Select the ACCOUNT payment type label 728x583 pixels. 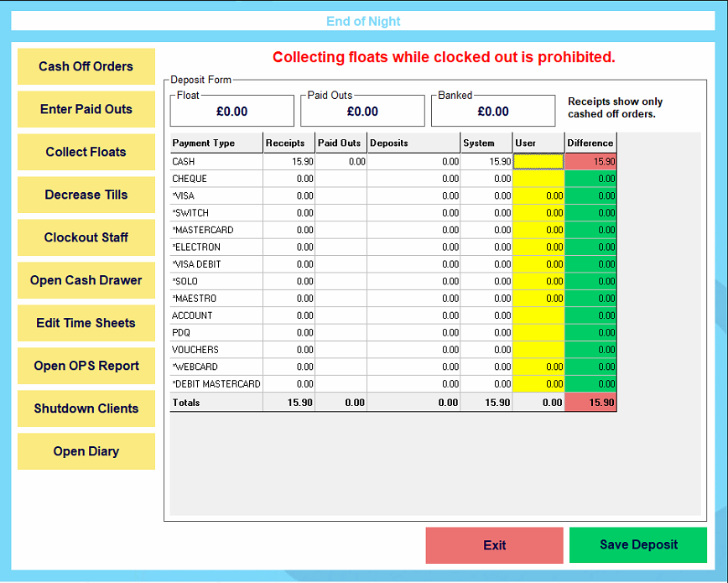(x=192, y=315)
